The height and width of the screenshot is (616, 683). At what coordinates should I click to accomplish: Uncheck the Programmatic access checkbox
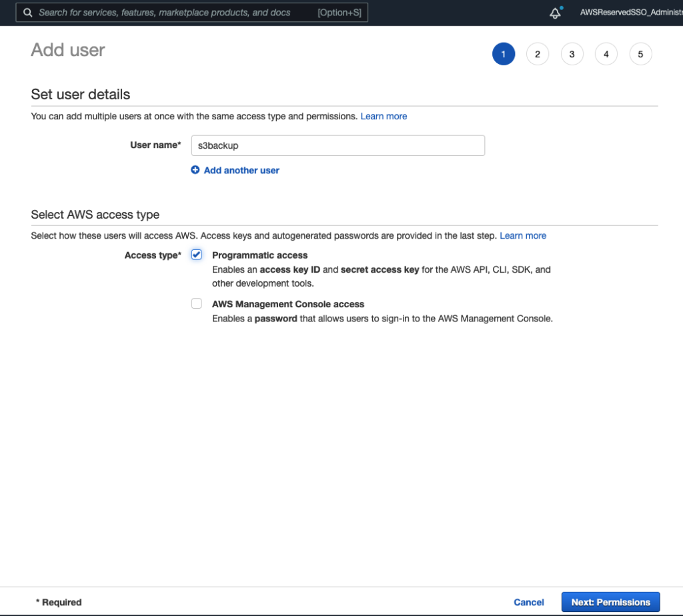pyautogui.click(x=197, y=255)
